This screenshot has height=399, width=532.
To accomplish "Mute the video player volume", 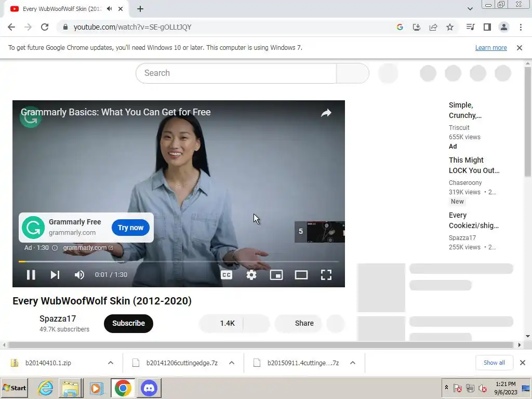I will [79, 275].
